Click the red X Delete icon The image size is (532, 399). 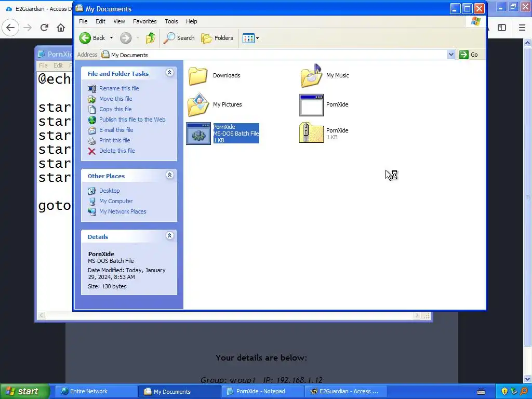(92, 151)
